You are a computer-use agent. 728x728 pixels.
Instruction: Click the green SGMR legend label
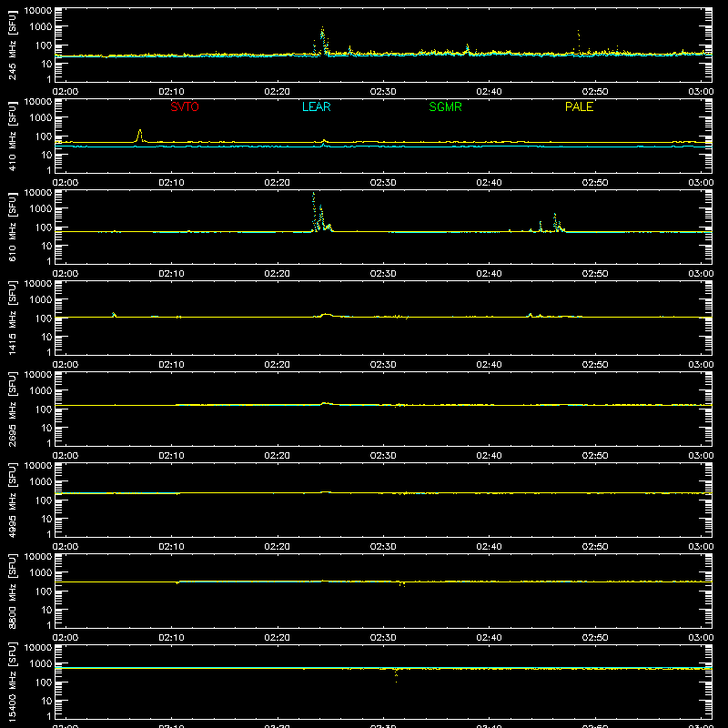tap(445, 106)
